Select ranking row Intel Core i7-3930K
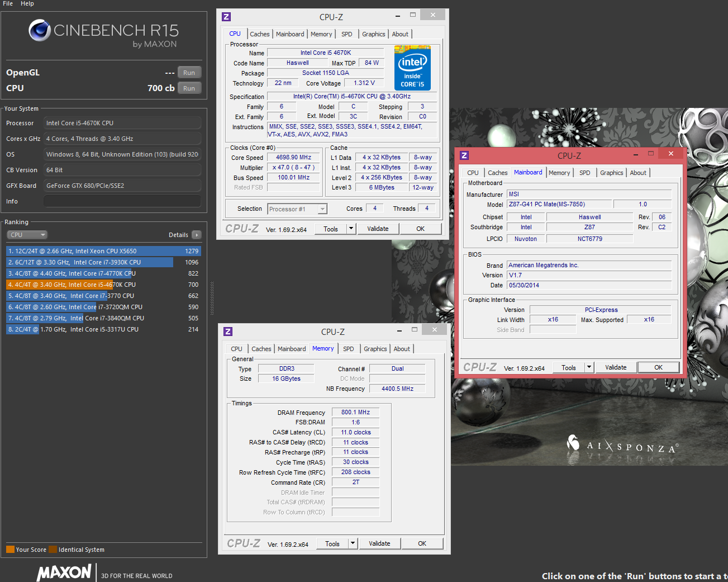 point(103,262)
